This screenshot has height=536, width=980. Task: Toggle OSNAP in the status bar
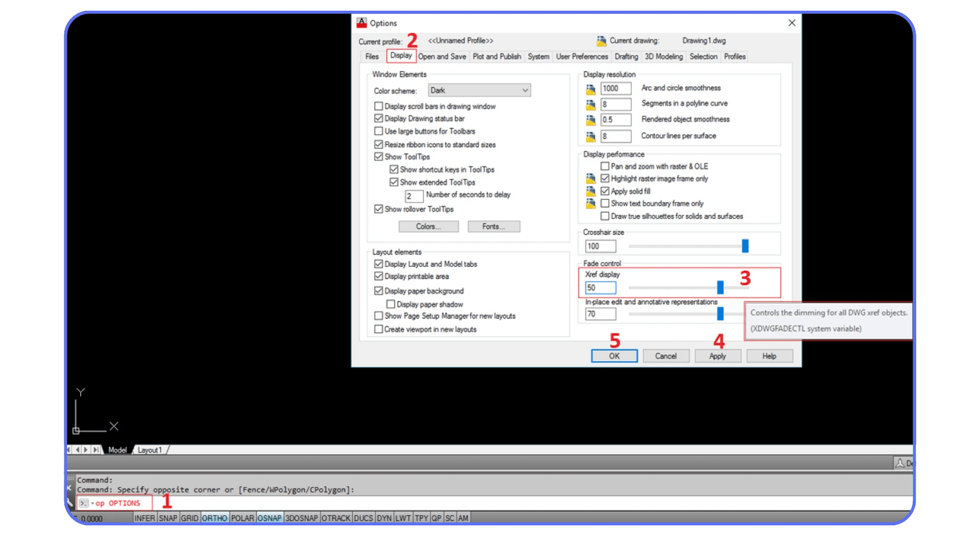tap(269, 518)
